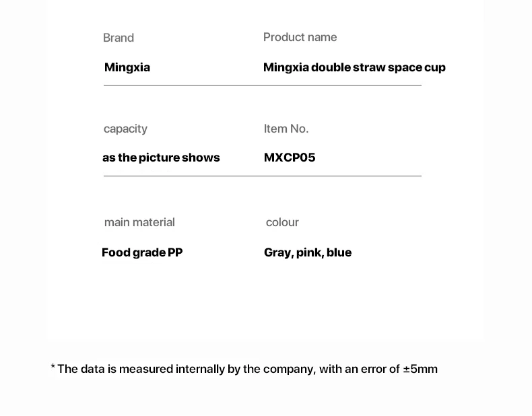Click the main material label
Viewport: 532px width, 416px height.
[139, 222]
